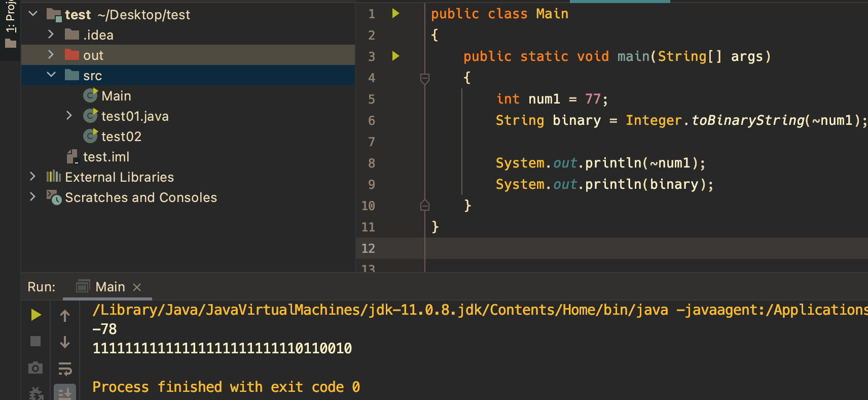The image size is (868, 400).
Task: Click the orange out folder icon
Action: [72, 54]
